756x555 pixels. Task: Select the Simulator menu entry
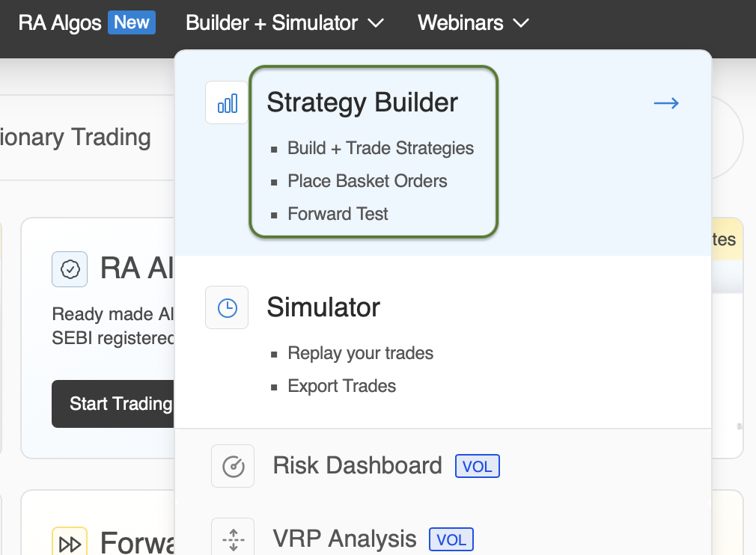point(323,307)
